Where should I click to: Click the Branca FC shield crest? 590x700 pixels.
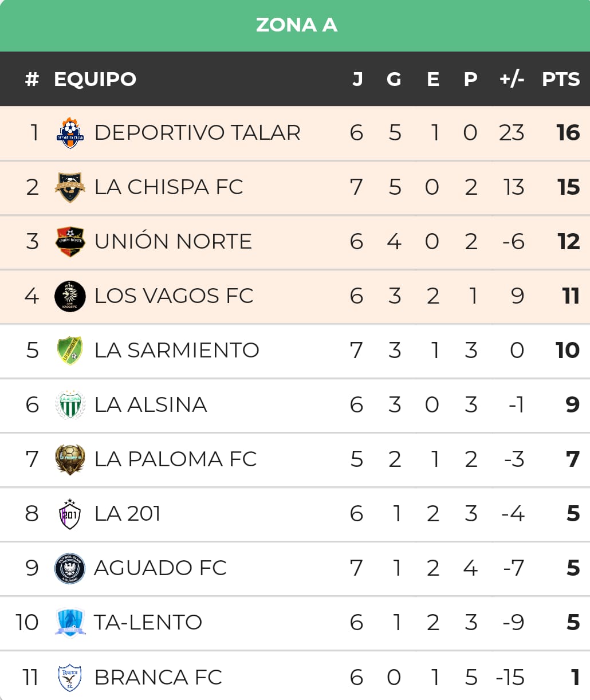[70, 677]
